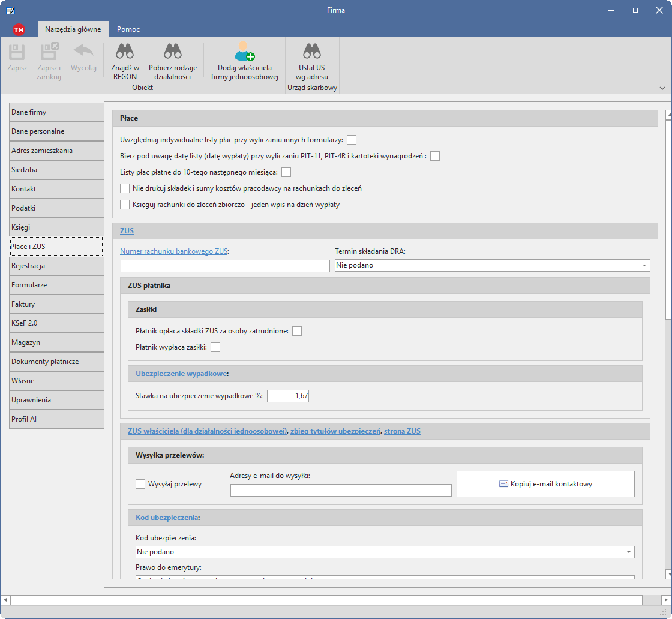This screenshot has width=672, height=619.
Task: Open the strona ZUS link
Action: point(402,431)
